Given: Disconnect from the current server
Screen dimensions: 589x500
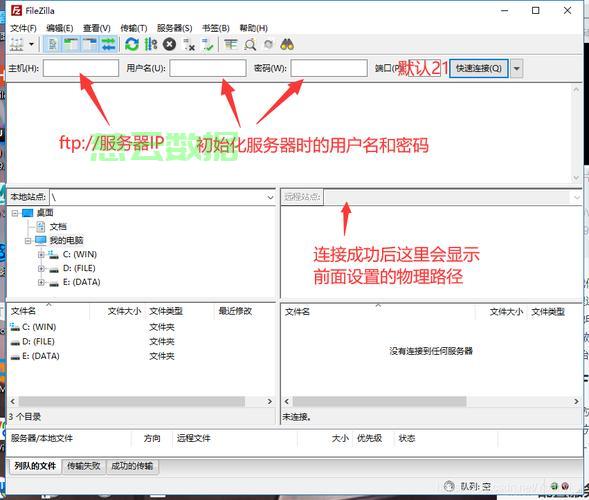Looking at the screenshot, I should [x=189, y=45].
